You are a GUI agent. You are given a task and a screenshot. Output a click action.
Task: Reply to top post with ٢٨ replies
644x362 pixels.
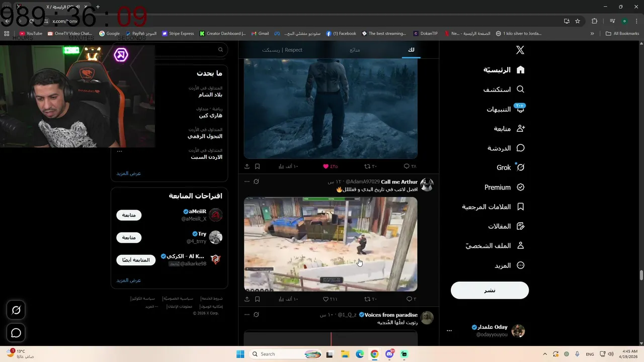[410, 166]
